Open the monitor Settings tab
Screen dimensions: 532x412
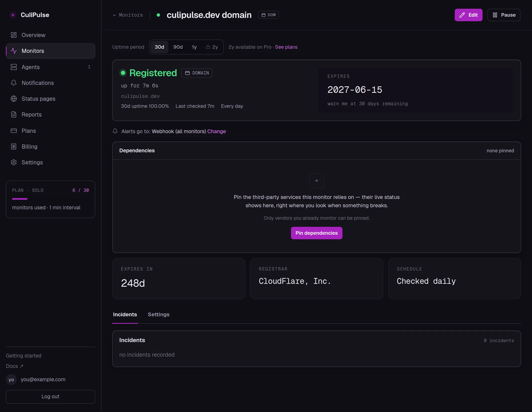pyautogui.click(x=159, y=315)
